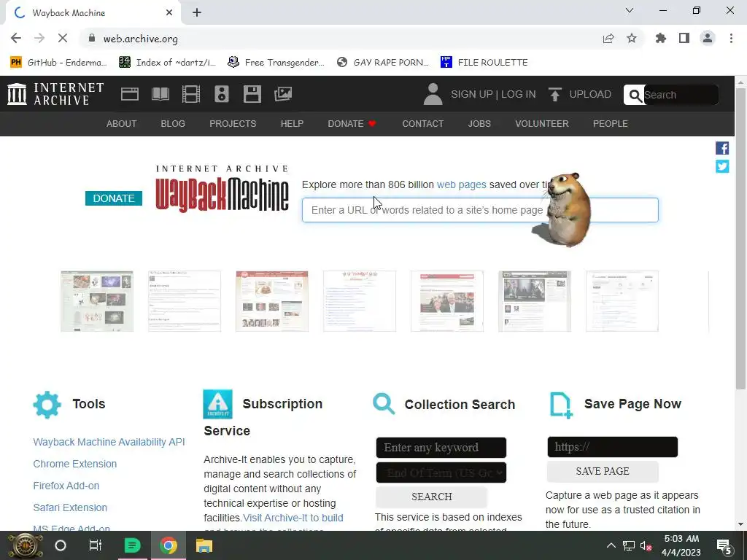Focus the 'Enter any keyword' field
Viewport: 747px width, 560px height.
[441, 448]
